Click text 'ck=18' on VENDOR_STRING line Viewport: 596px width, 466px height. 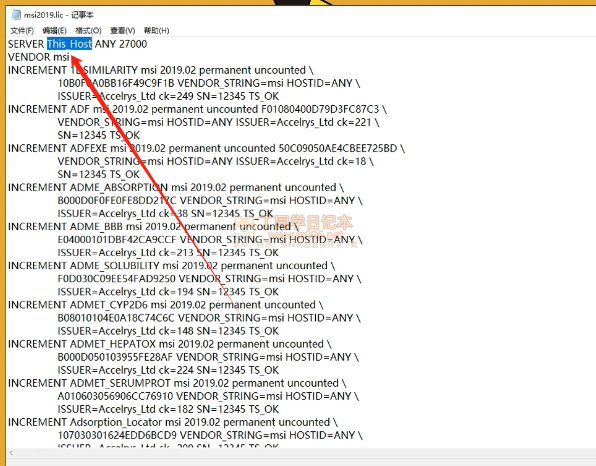click(351, 162)
